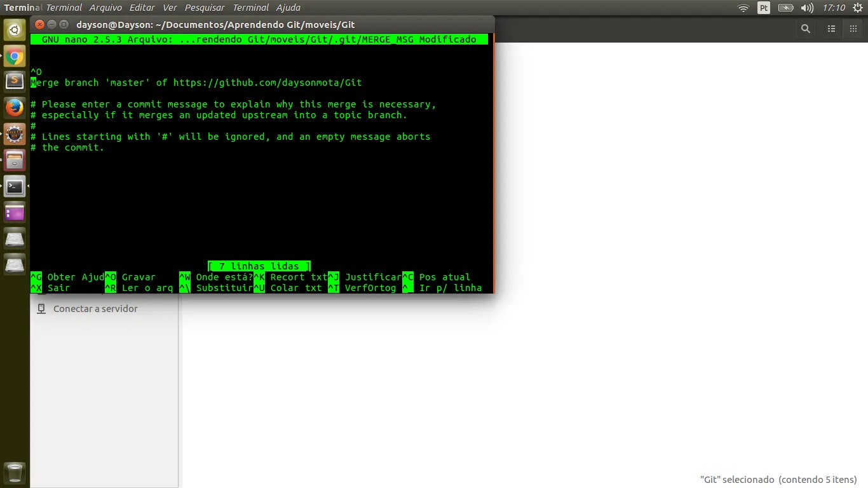This screenshot has width=868, height=488.
Task: Click the '^T VerfOrtog' nano shortcut
Action: (362, 288)
